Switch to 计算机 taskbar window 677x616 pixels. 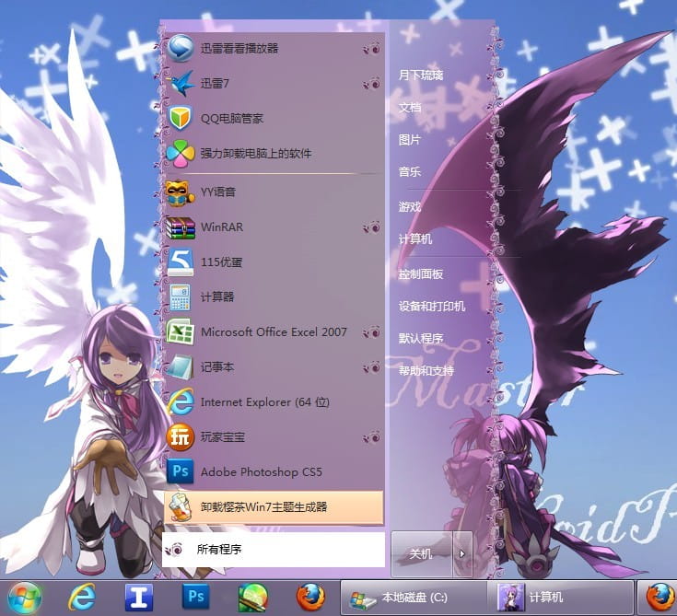pyautogui.click(x=560, y=598)
